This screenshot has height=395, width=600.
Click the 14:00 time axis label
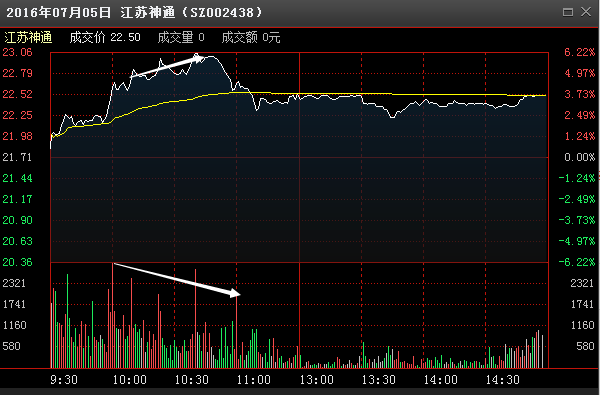pyautogui.click(x=440, y=380)
